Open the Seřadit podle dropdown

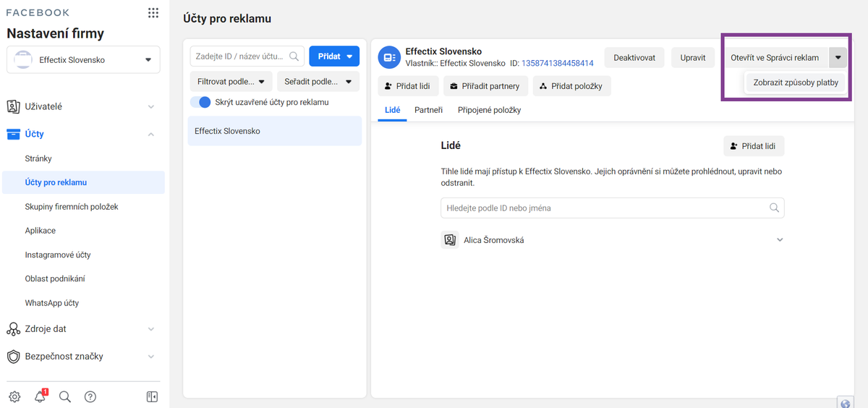click(x=318, y=81)
